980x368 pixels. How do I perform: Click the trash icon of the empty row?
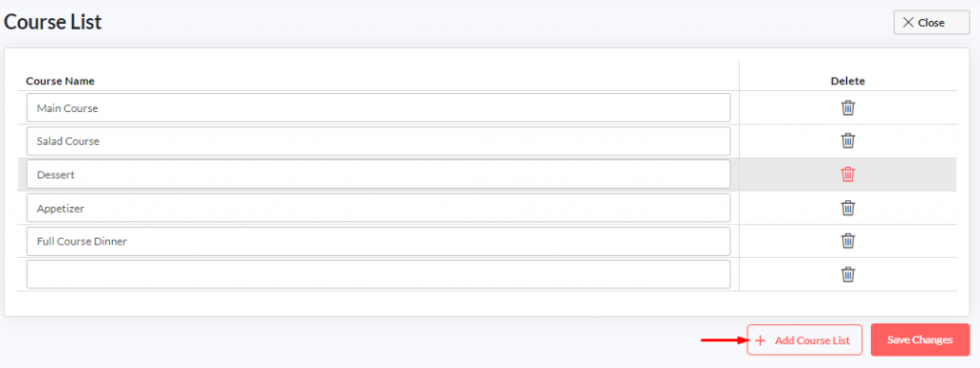point(848,274)
